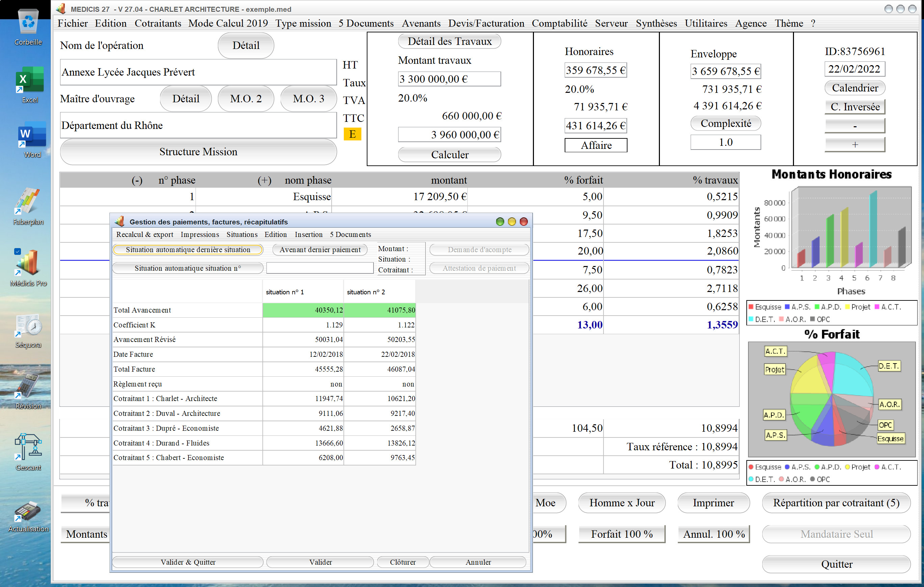Open the Impressions menu in payments dialog
The height and width of the screenshot is (587, 924).
[200, 234]
